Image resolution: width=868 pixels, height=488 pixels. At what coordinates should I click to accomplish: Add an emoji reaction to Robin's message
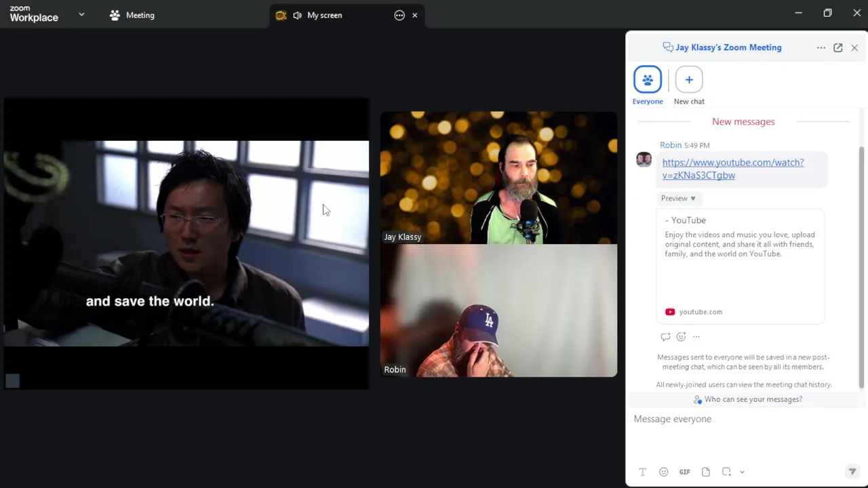tap(681, 337)
